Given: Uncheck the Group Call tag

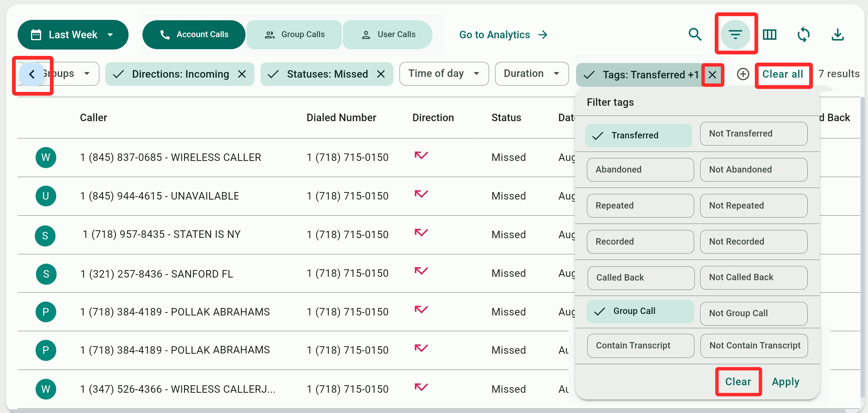Looking at the screenshot, I should coord(640,311).
